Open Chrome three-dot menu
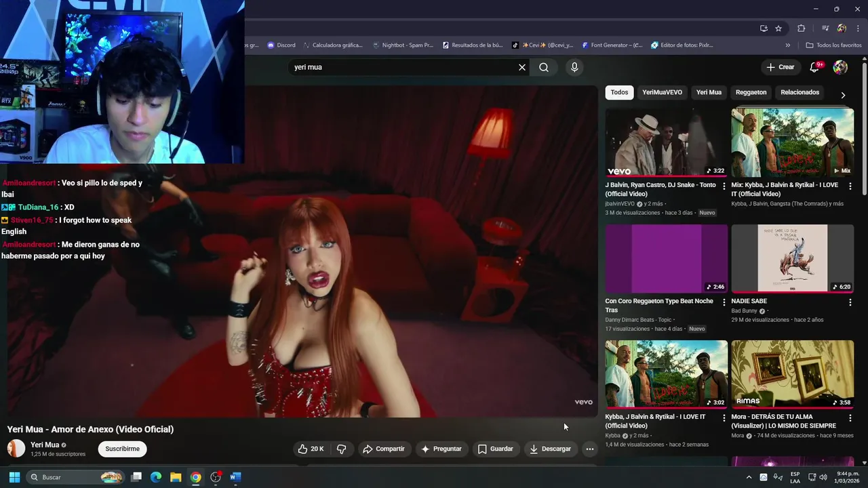This screenshot has height=488, width=868. point(857,28)
